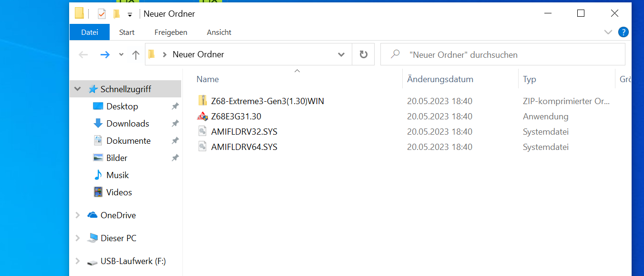Image resolution: width=644 pixels, height=276 pixels.
Task: Open Bilder in quick access
Action: coord(117,158)
